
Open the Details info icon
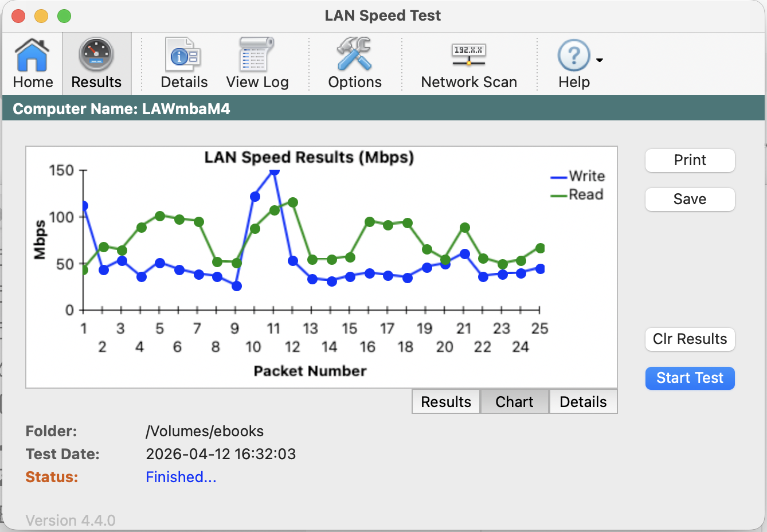pyautogui.click(x=183, y=56)
